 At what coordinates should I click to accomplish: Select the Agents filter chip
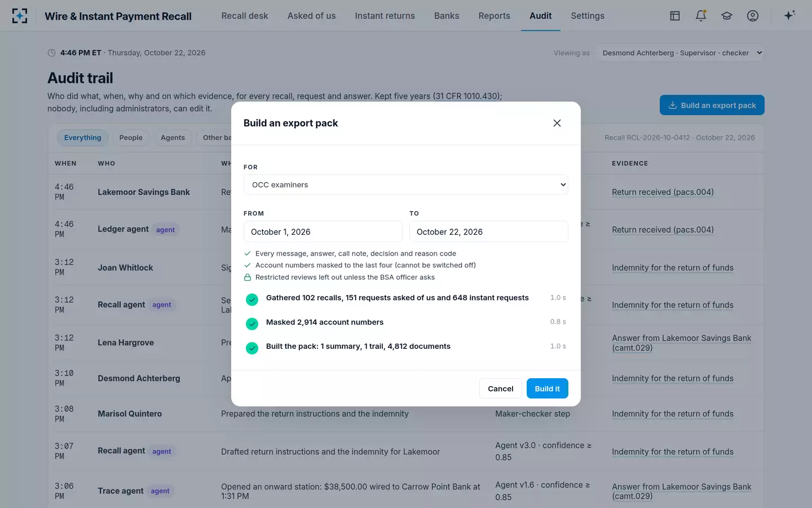point(173,138)
